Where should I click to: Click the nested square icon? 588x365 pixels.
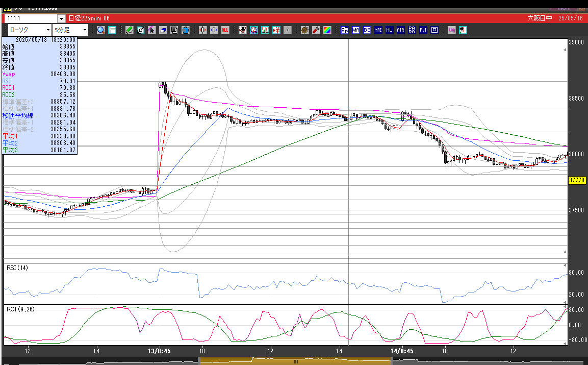(434, 30)
